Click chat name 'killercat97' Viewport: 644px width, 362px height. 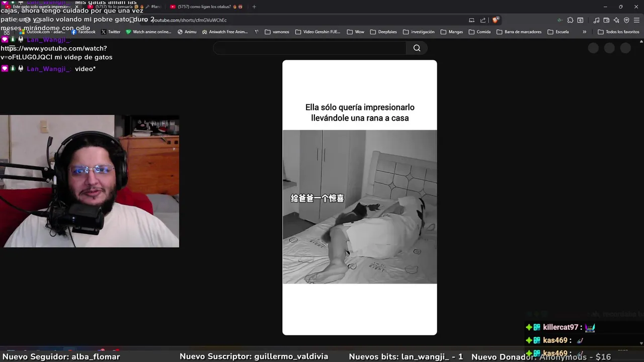[x=560, y=327]
